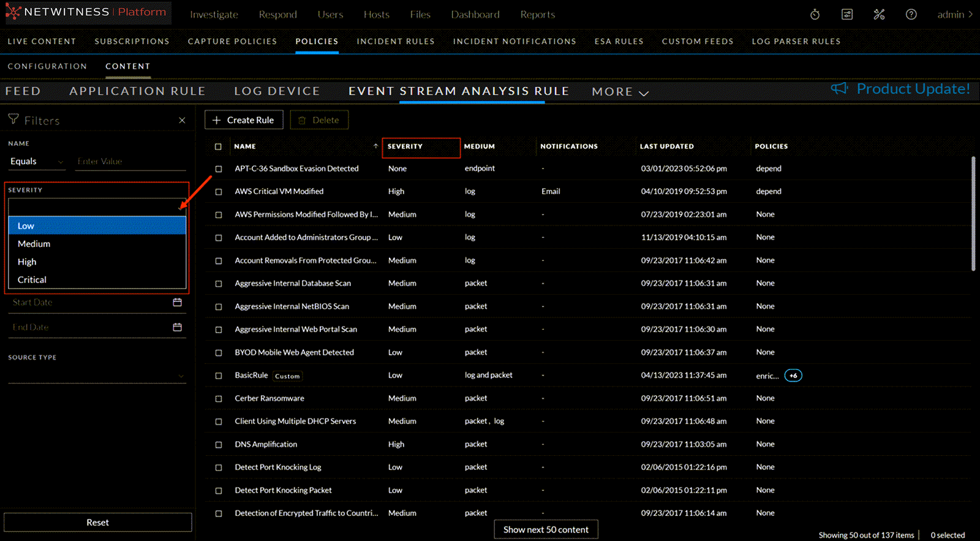The height and width of the screenshot is (541, 980).
Task: Choose Critical from the severity dropdown list
Action: coord(32,279)
